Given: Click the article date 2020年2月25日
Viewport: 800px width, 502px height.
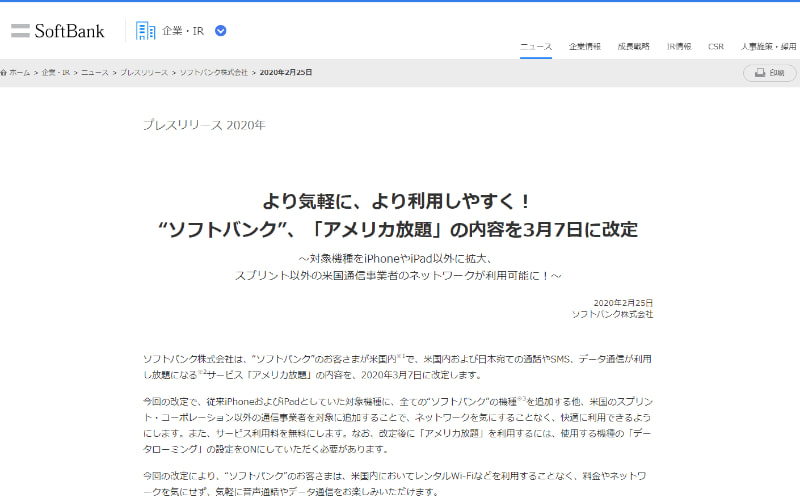Looking at the screenshot, I should click(623, 303).
